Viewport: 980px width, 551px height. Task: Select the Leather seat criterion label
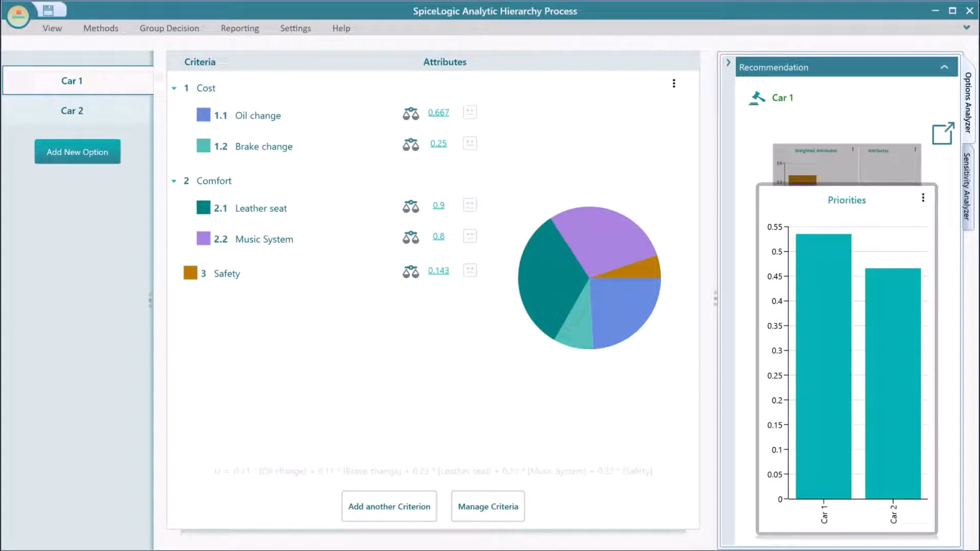pos(261,209)
